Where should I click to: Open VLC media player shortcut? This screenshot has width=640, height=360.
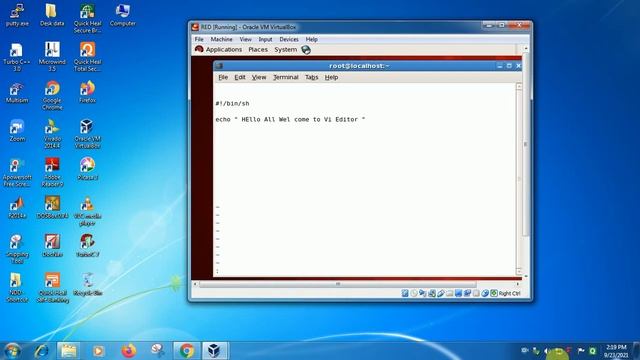coord(87,211)
